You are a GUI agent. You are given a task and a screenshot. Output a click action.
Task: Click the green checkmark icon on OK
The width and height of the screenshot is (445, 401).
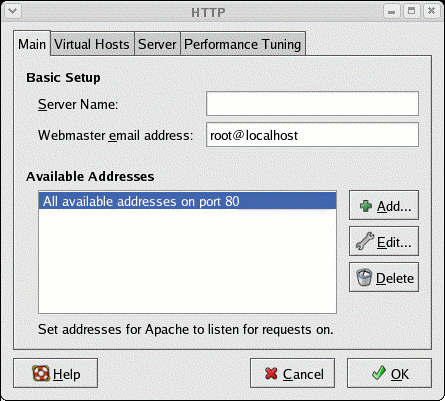pos(379,373)
